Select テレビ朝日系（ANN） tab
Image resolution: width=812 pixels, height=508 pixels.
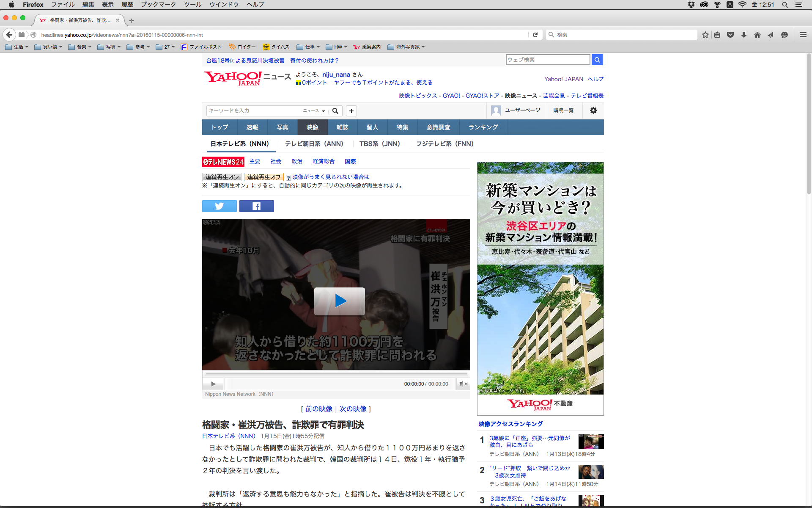[314, 144]
